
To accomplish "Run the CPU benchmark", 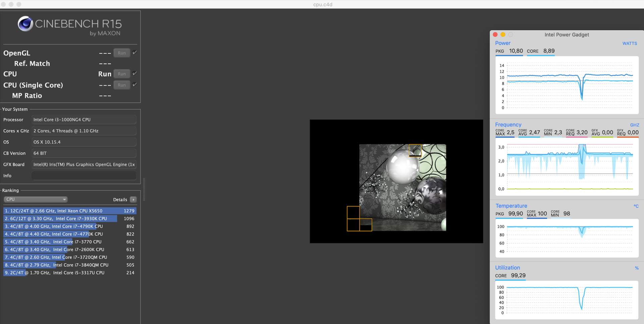I will pyautogui.click(x=122, y=74).
